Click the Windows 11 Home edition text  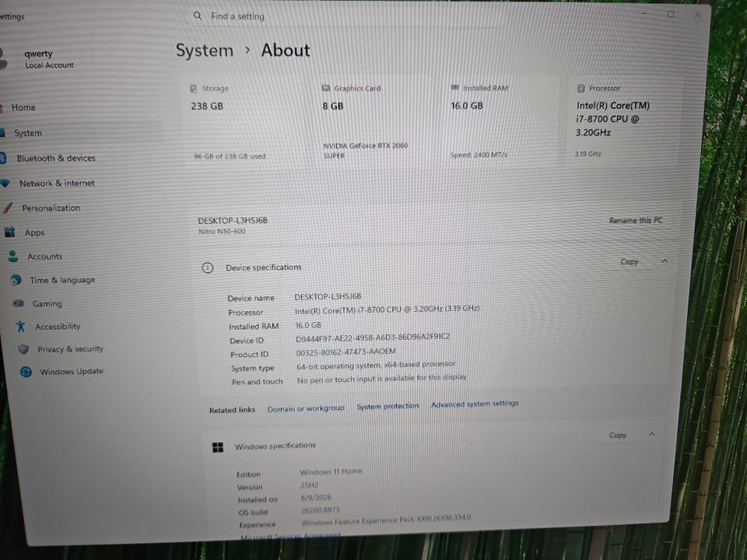click(x=331, y=471)
